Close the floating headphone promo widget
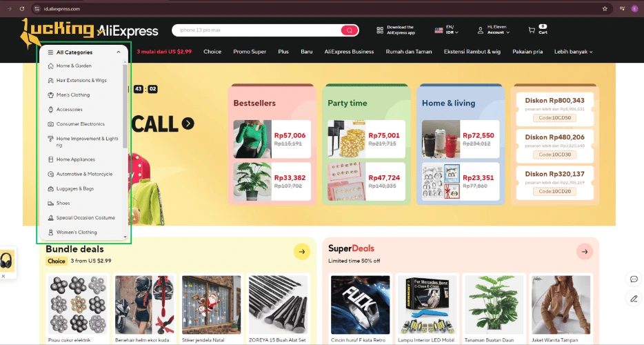Screen dimensions: 644x345 [3, 276]
